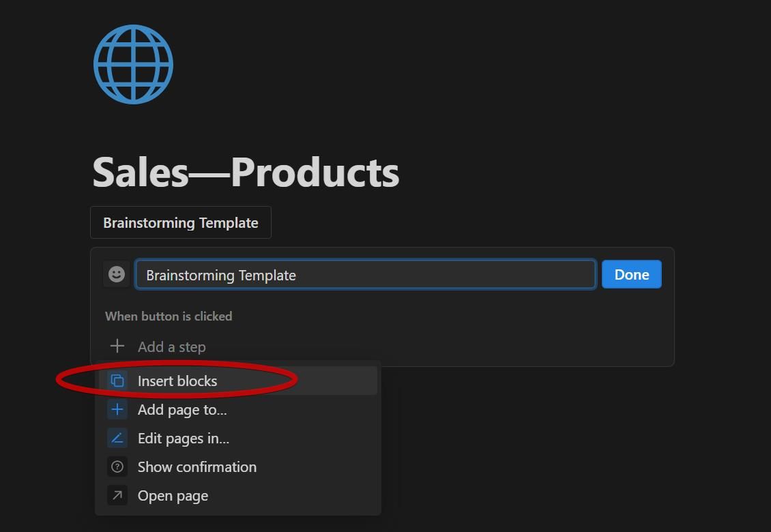The height and width of the screenshot is (532, 771).
Task: Click the arrow icon beside Open page
Action: pyautogui.click(x=117, y=495)
